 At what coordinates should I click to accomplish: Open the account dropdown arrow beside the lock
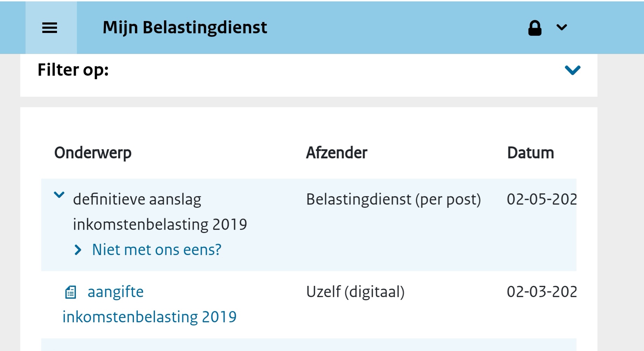pos(561,27)
